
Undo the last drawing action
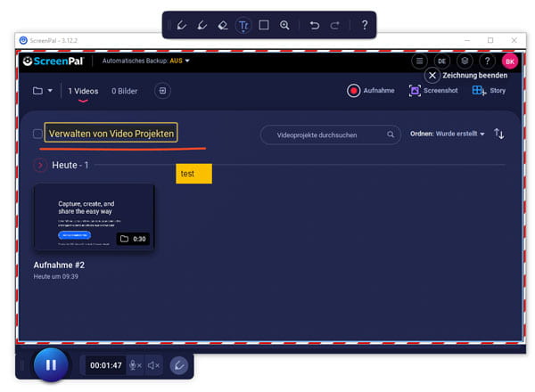click(314, 25)
